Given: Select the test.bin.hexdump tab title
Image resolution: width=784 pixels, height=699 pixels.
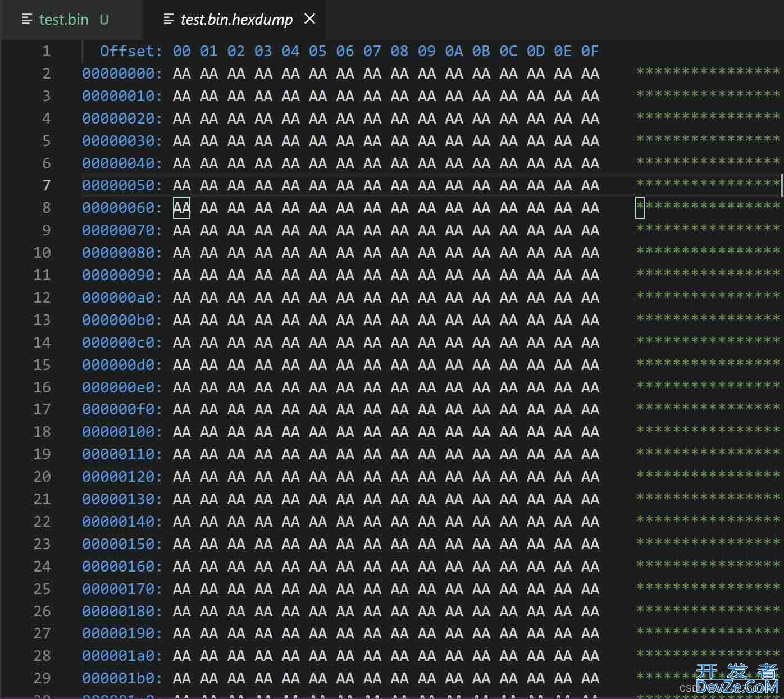Looking at the screenshot, I should coord(236,20).
